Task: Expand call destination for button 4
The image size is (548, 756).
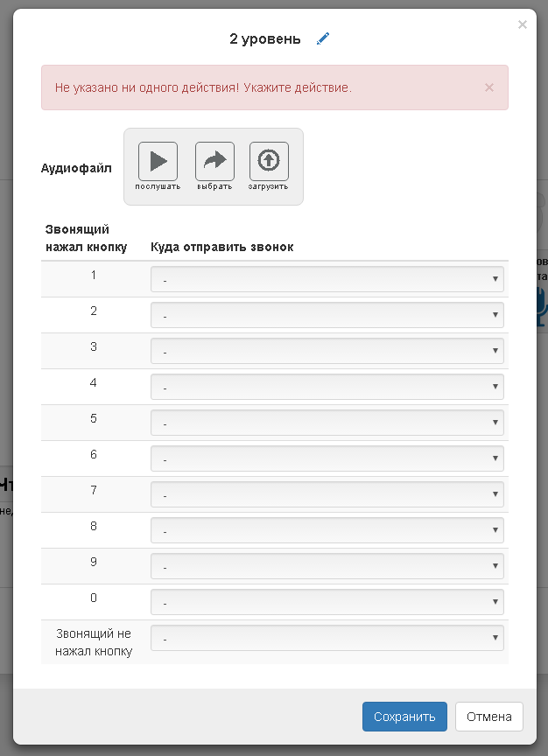Action: (x=327, y=387)
